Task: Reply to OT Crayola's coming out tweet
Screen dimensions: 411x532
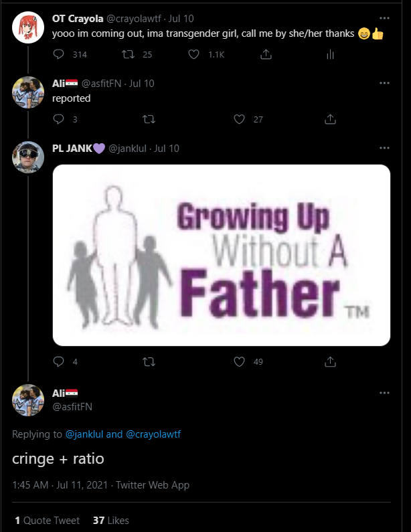Action: coord(59,54)
